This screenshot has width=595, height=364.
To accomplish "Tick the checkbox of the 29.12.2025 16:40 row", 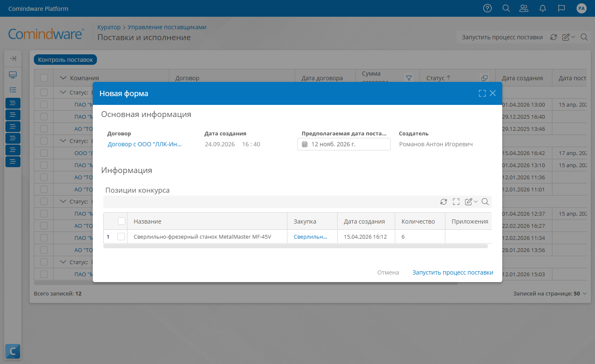I will coord(44,117).
